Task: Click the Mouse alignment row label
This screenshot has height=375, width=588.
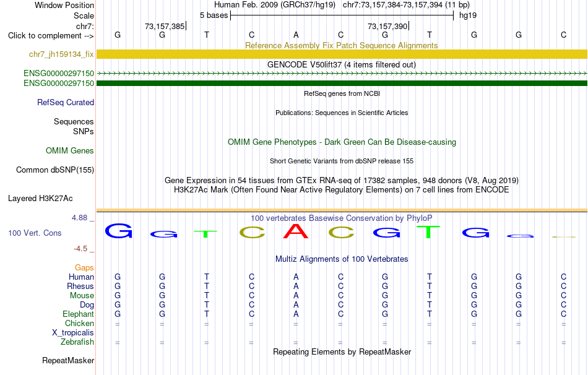Action: (82, 296)
